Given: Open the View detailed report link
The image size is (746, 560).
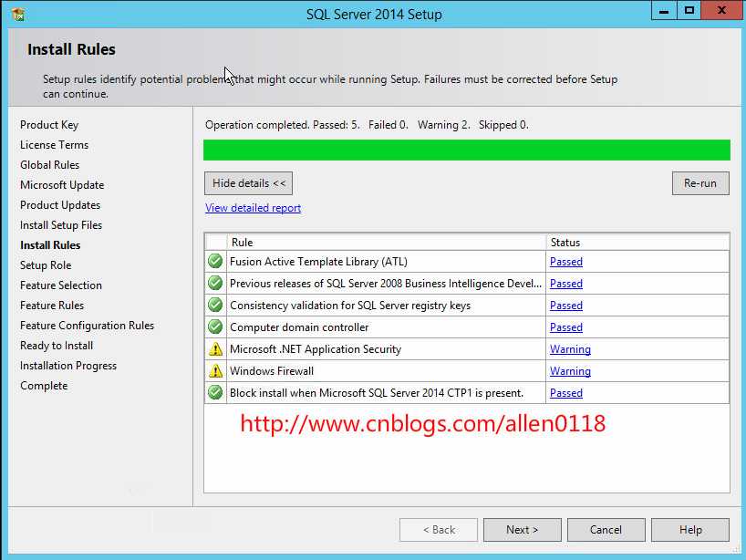Looking at the screenshot, I should point(254,208).
